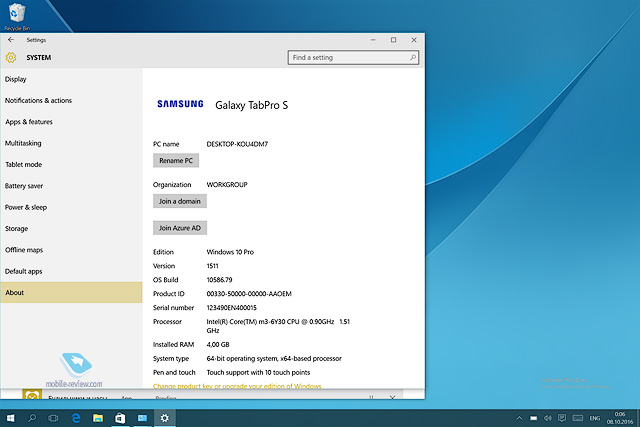Go to Apps & features
This screenshot has height=427, width=640.
tap(71, 122)
